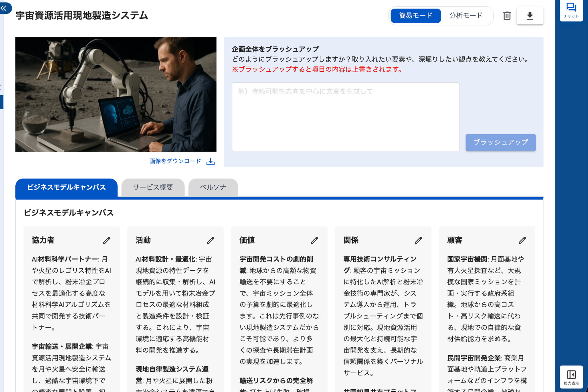Select the ビジネスモデルキャンバス tab

66,187
